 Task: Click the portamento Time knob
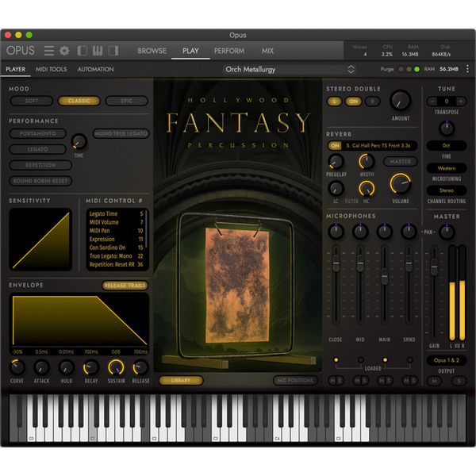click(x=79, y=141)
